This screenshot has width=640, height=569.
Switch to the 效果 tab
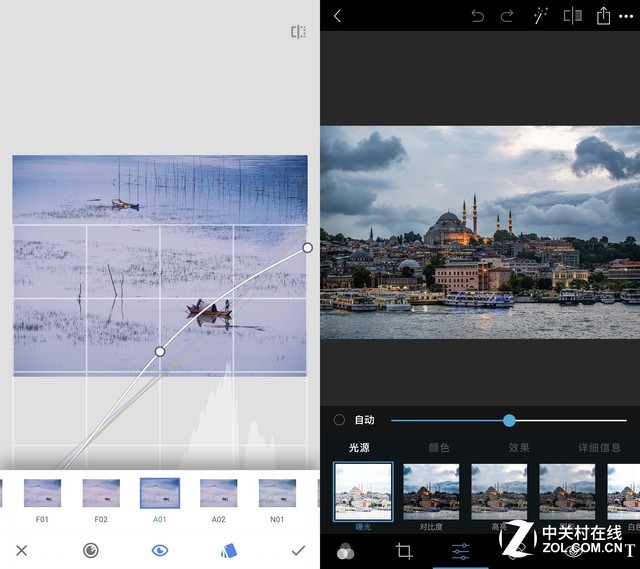pos(519,448)
